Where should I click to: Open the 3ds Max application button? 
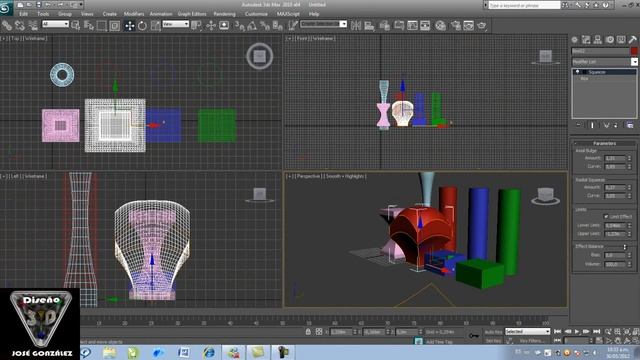[x=6, y=9]
